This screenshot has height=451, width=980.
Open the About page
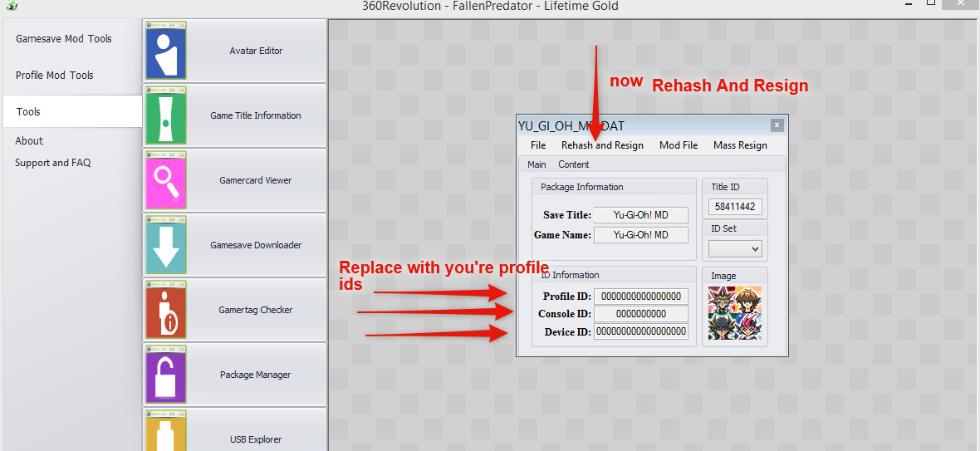(x=29, y=140)
